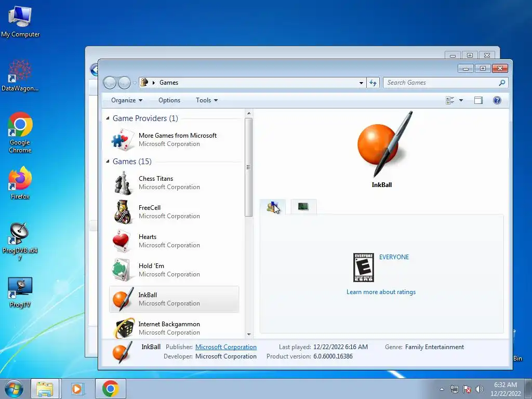Open ProgDVB x64 7 desktop shortcut
Viewport: 532px width, 399px height.
coord(20,242)
